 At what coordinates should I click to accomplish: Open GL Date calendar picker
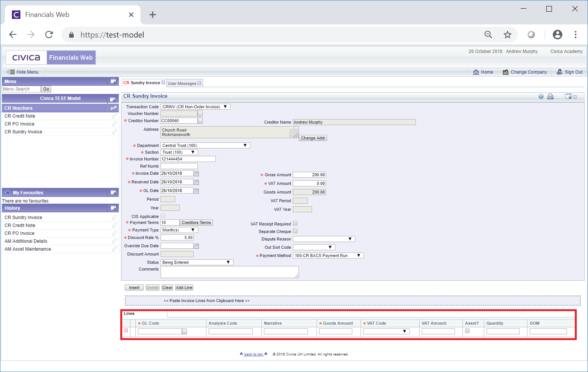[196, 191]
